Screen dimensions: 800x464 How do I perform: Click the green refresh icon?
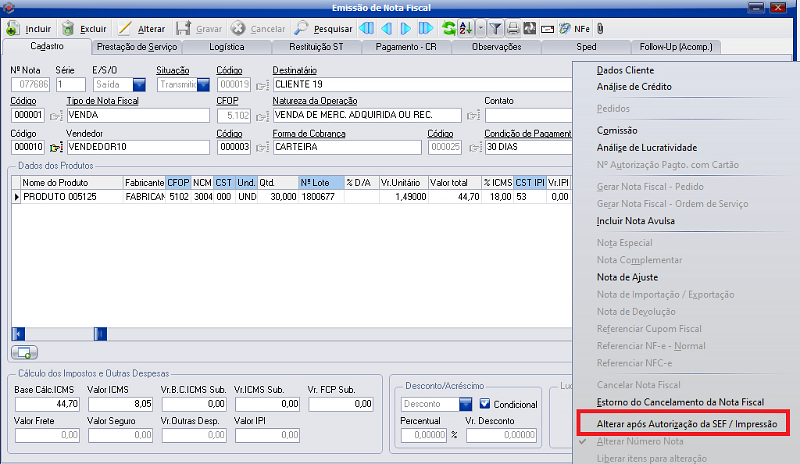point(448,29)
